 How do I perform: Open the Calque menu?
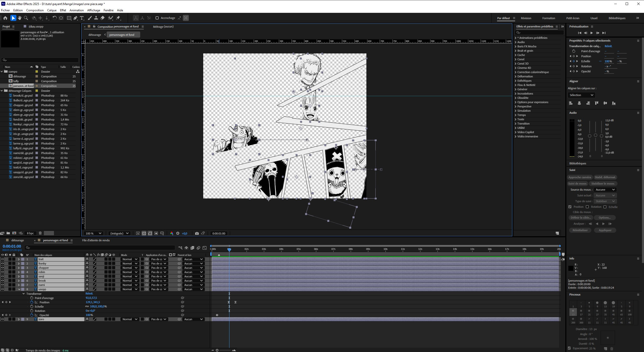(x=52, y=10)
